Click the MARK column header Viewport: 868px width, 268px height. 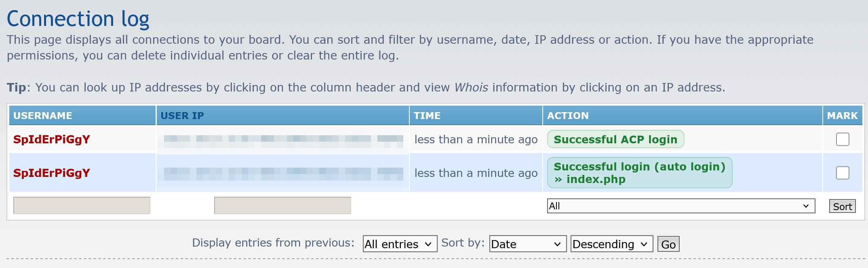click(842, 116)
